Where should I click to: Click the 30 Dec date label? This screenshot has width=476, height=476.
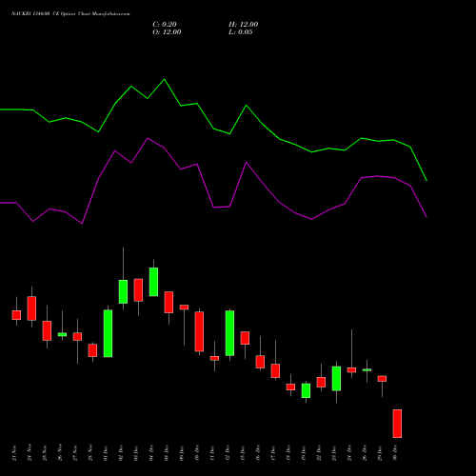click(x=395, y=453)
